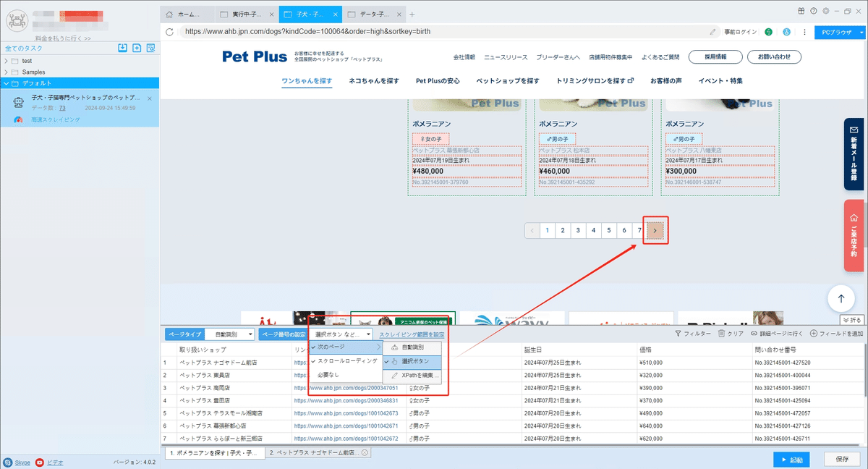Click the 新着メール登録 side tab
The height and width of the screenshot is (469, 868).
(x=854, y=153)
